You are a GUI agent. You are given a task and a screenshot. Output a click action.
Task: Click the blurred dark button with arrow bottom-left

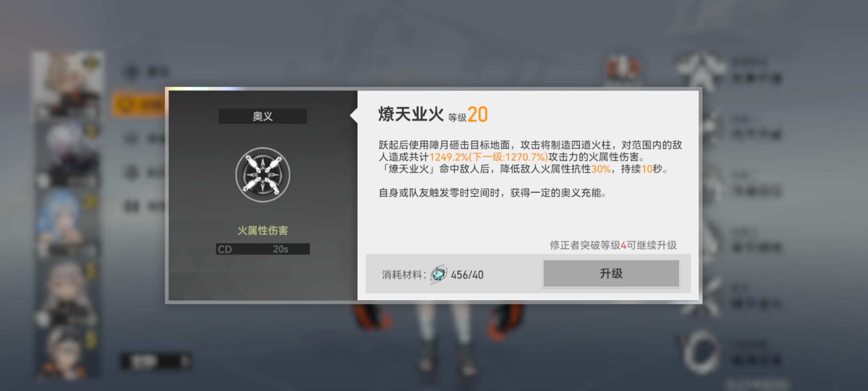[156, 361]
